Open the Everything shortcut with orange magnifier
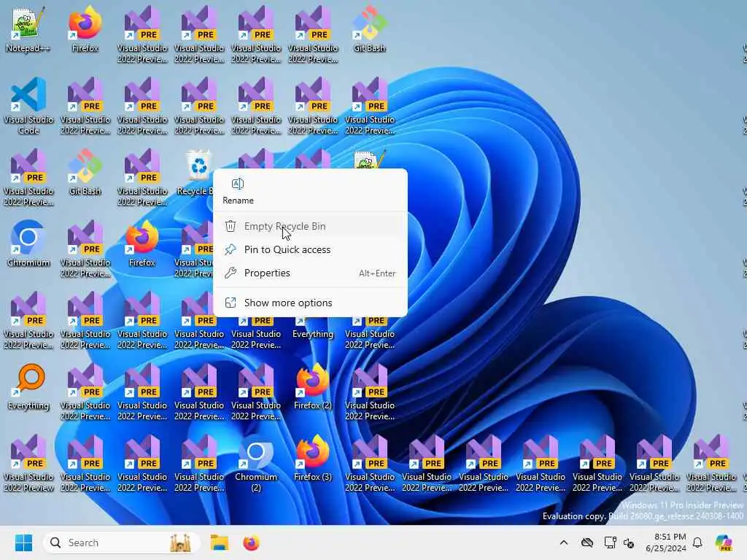Screen dimensions: 747x560 [28, 386]
